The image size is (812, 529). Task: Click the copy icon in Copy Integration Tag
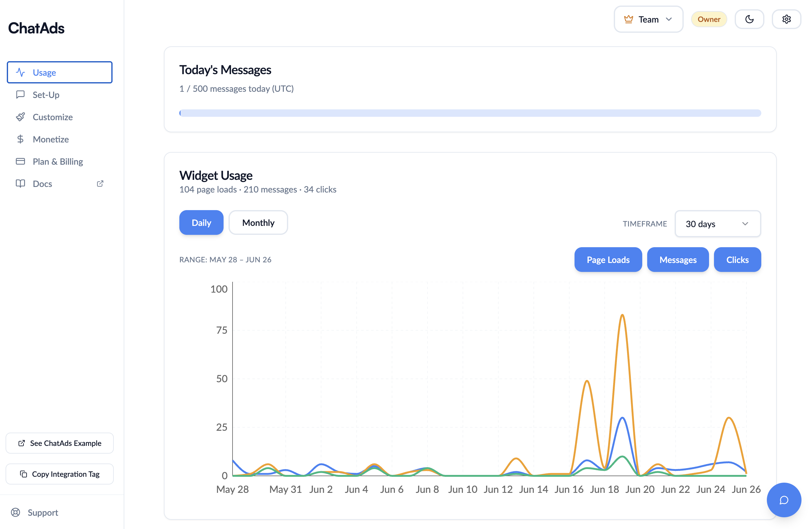tap(24, 474)
